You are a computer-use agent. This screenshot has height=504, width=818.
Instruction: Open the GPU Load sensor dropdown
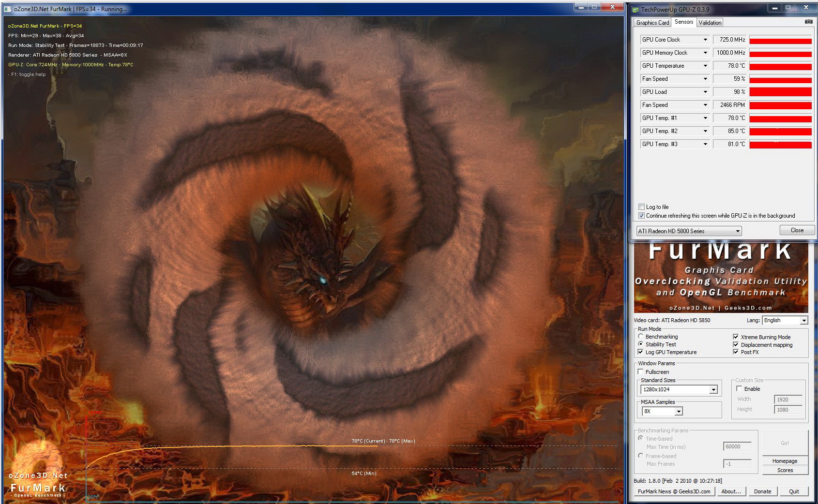point(705,92)
